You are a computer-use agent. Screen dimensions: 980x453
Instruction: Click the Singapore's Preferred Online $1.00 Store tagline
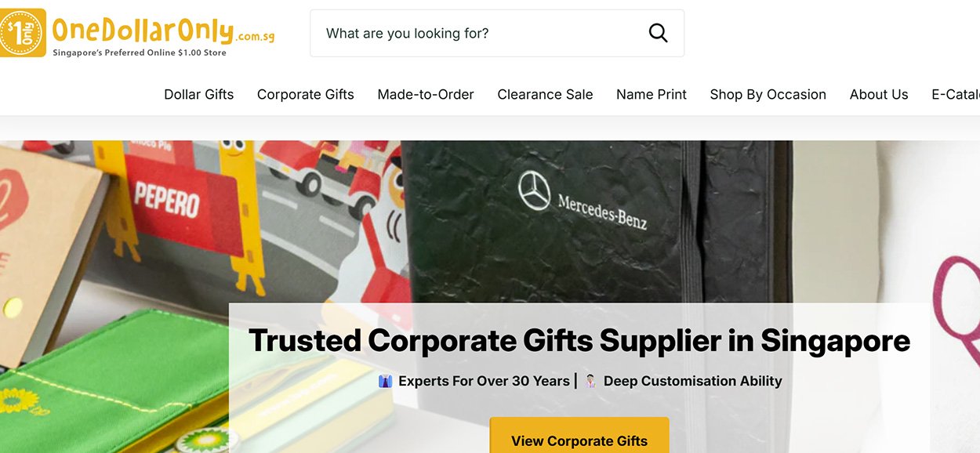(140, 53)
